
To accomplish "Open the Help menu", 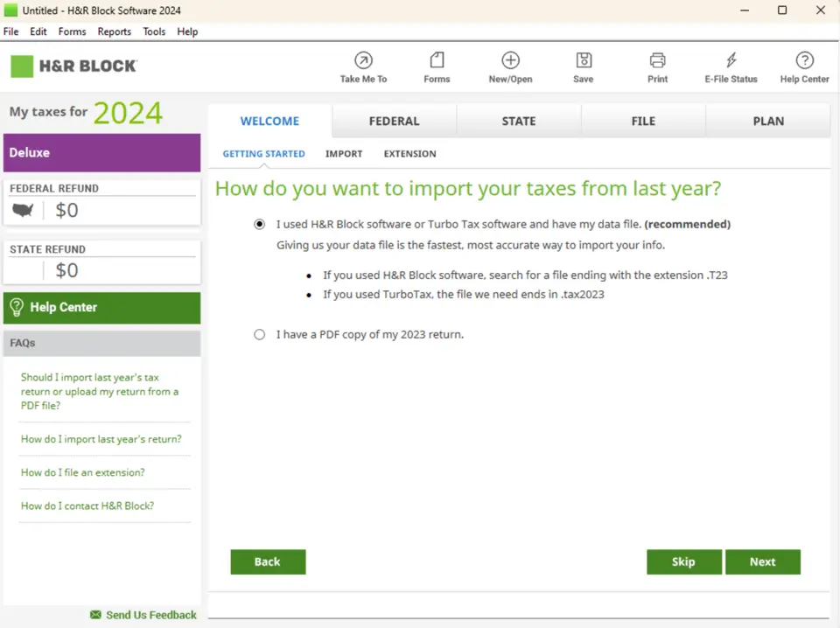I will tap(187, 31).
